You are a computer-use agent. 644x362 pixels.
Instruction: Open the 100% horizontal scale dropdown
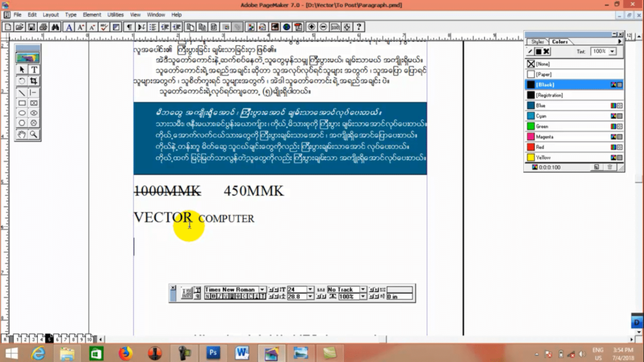tap(362, 297)
